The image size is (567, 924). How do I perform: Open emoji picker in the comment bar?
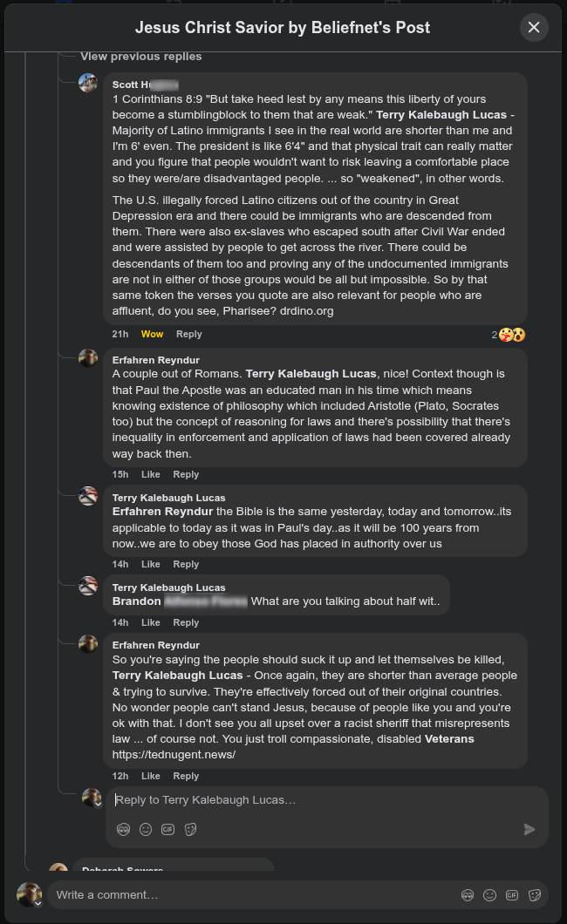490,895
